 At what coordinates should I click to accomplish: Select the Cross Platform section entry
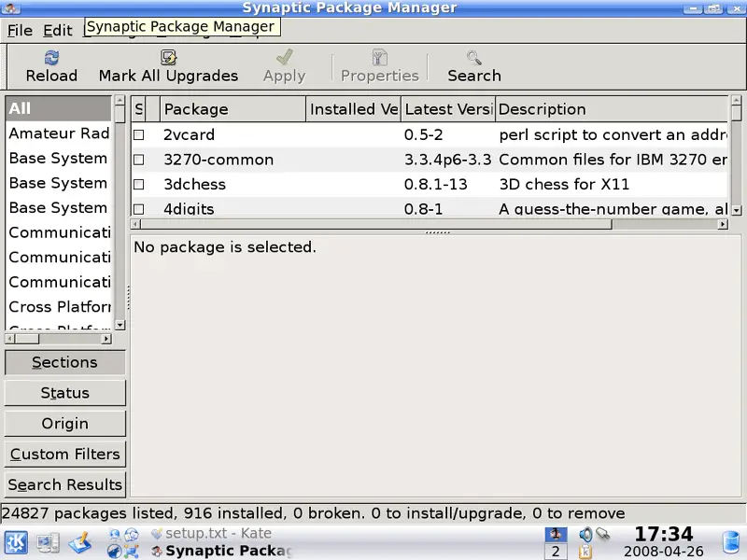click(59, 307)
